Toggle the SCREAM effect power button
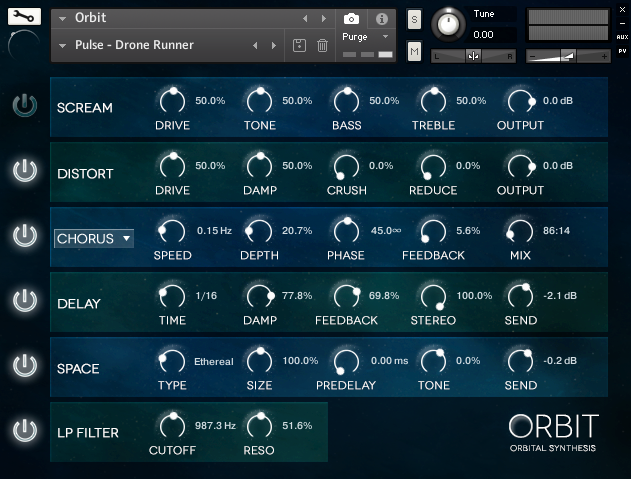The width and height of the screenshot is (631, 479). [x=24, y=107]
